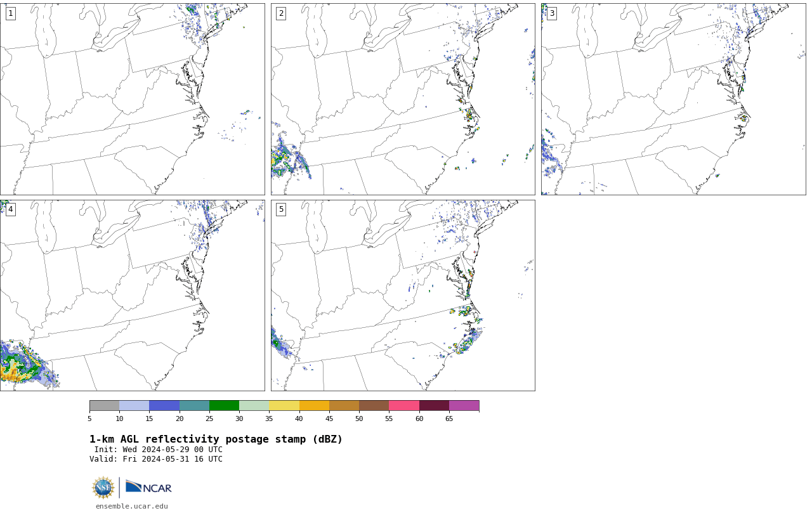Image resolution: width=812 pixels, height=513 pixels.
Task: Click the teal 20-25 dBZ swatch
Action: [x=194, y=406]
